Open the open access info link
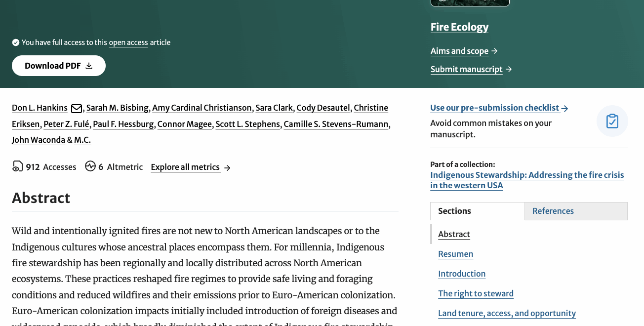The image size is (644, 326). [x=128, y=42]
